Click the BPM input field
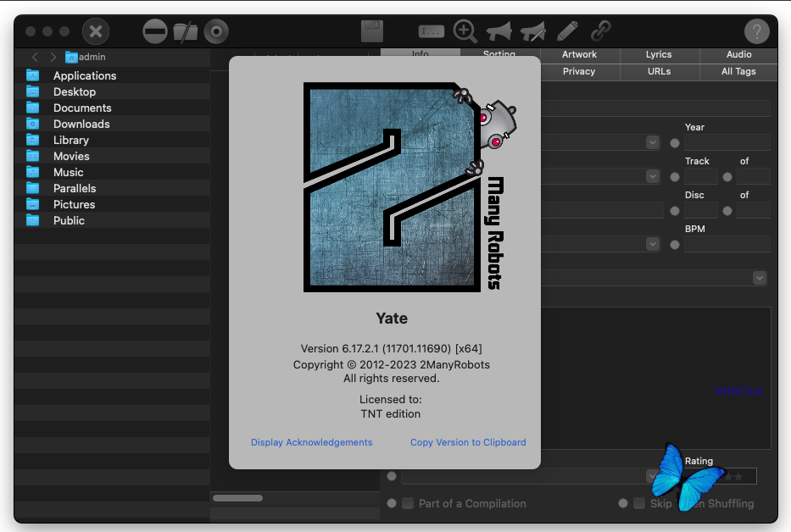This screenshot has height=532, width=791. 727,244
